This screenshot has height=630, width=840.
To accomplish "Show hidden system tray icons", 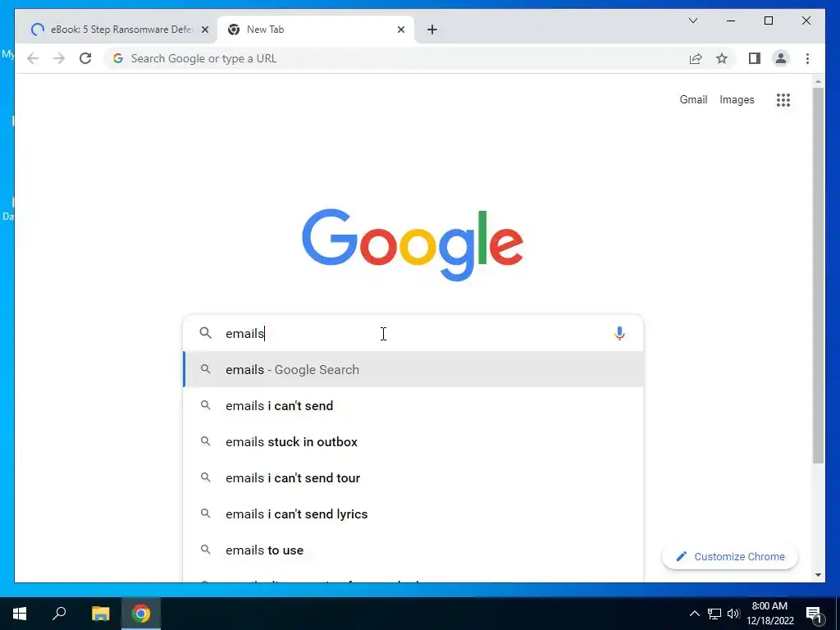I will click(x=694, y=614).
